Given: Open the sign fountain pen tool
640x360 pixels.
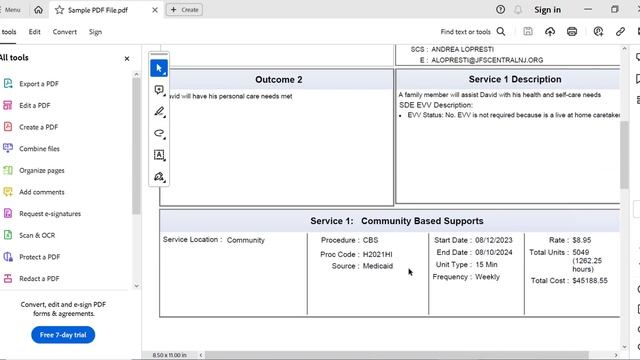Looking at the screenshot, I should [x=159, y=176].
